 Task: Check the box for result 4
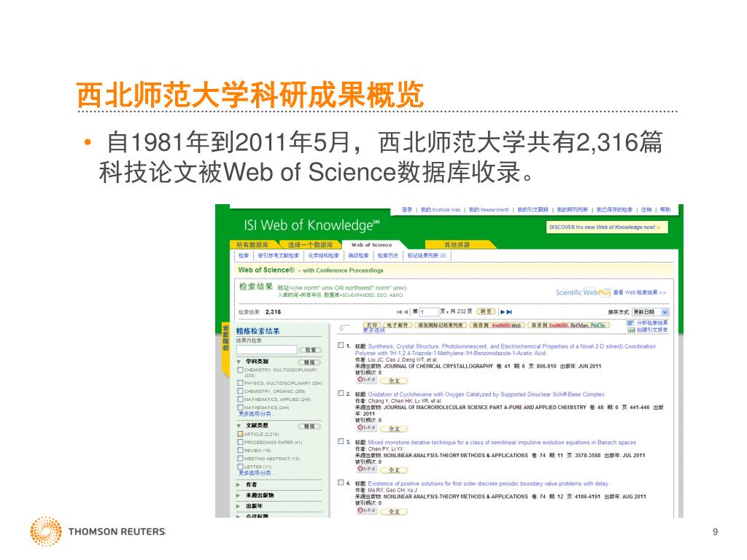[341, 483]
